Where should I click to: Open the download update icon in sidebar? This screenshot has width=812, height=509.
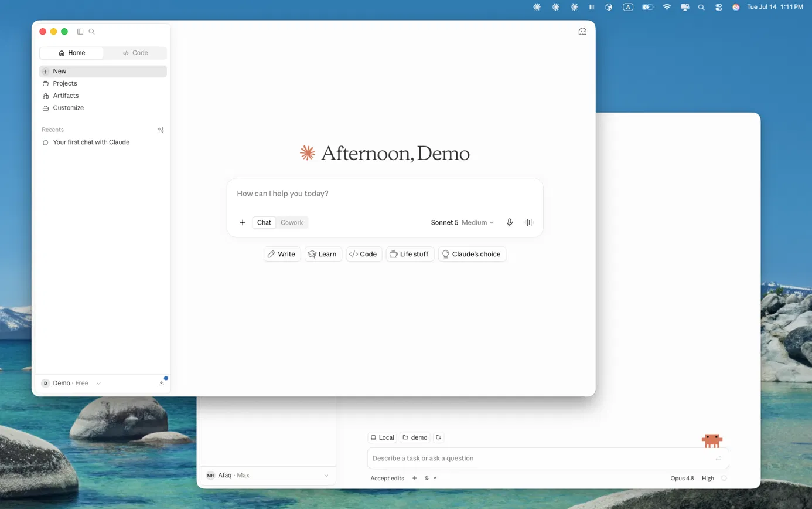coord(161,383)
